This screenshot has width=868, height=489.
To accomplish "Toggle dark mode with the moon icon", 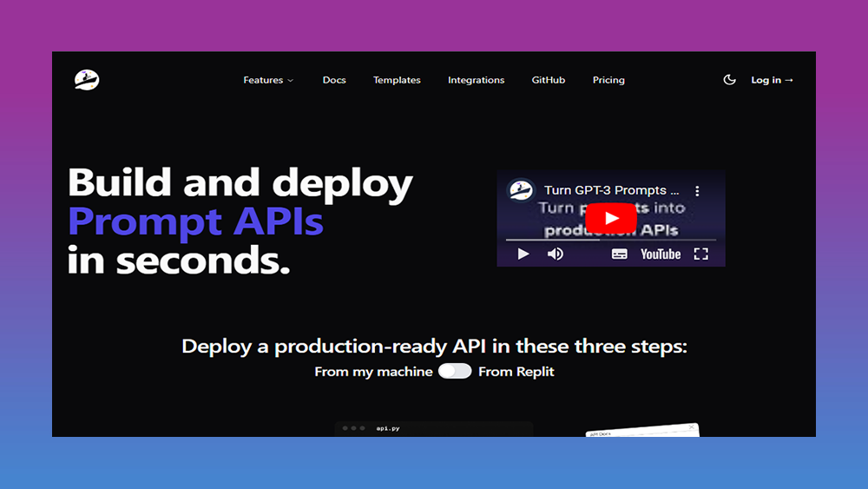I will tap(729, 80).
